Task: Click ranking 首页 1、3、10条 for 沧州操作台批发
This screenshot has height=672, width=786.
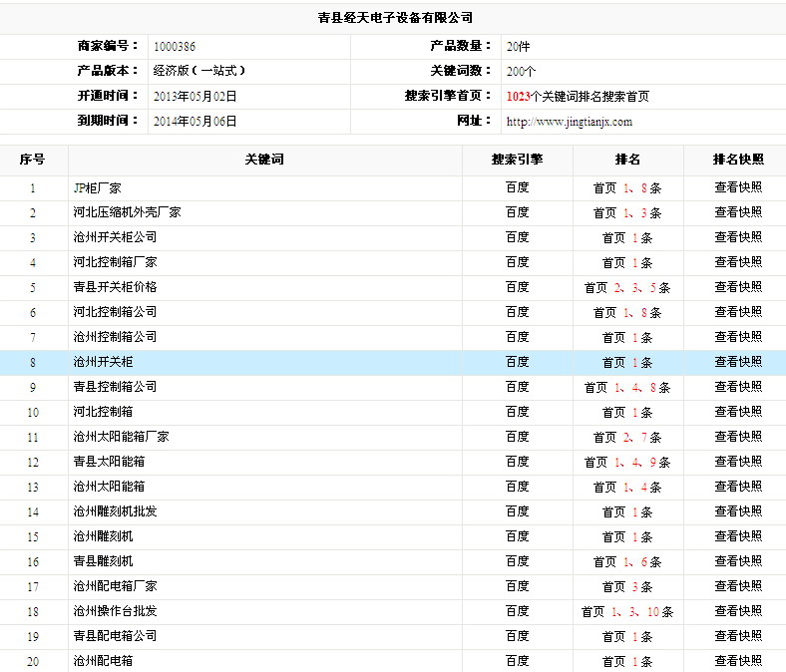Action: click(x=627, y=612)
